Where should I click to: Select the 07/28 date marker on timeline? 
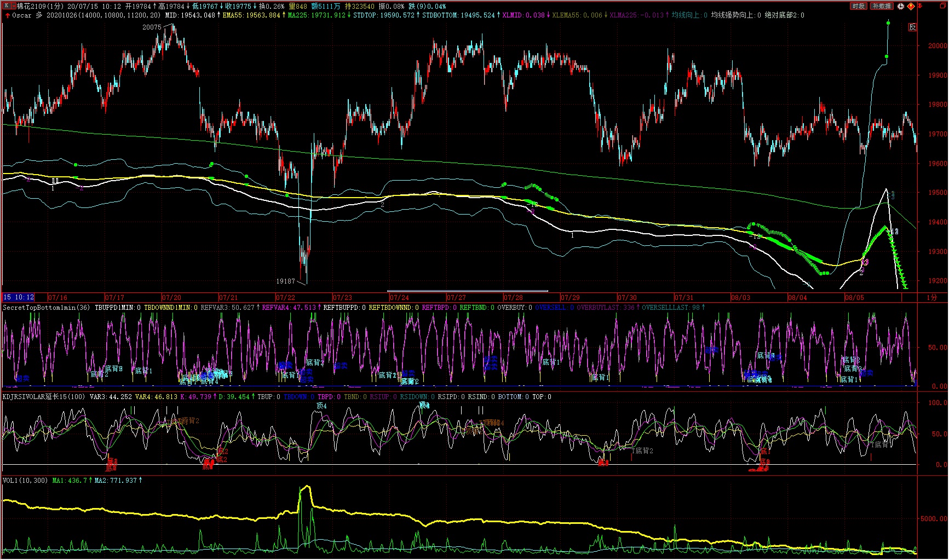(x=513, y=298)
